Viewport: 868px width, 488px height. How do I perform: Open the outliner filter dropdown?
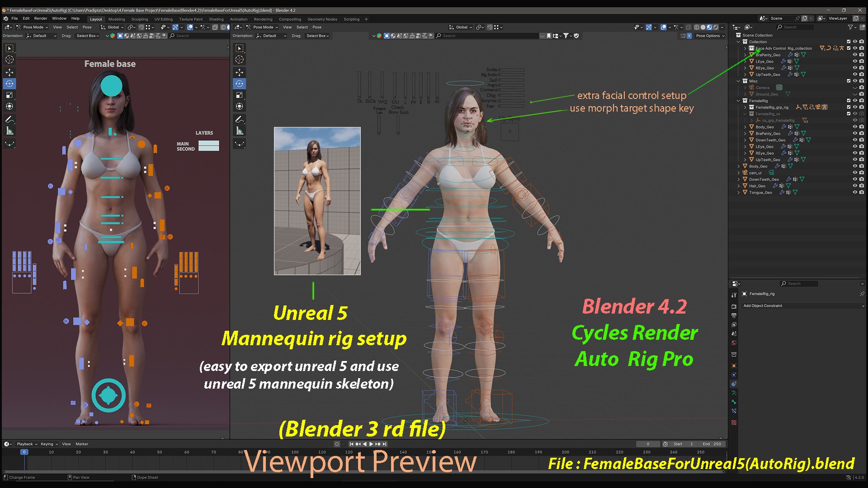pos(851,27)
